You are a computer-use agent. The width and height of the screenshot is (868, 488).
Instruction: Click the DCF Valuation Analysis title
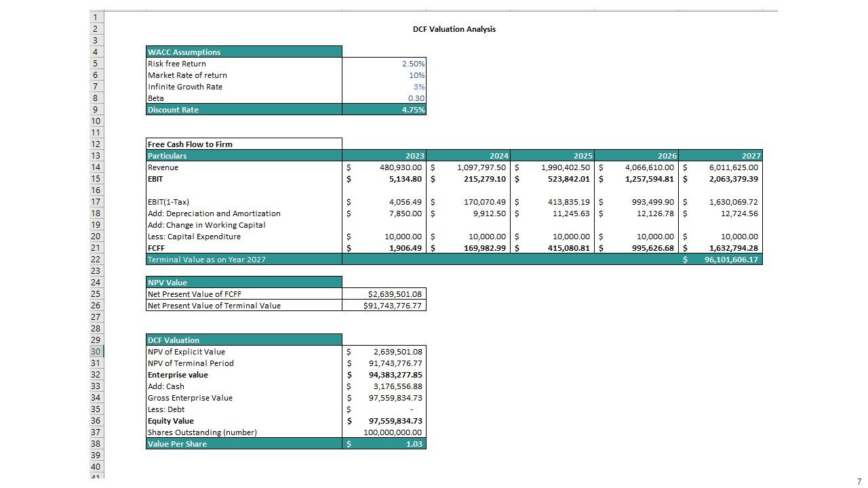pos(454,29)
